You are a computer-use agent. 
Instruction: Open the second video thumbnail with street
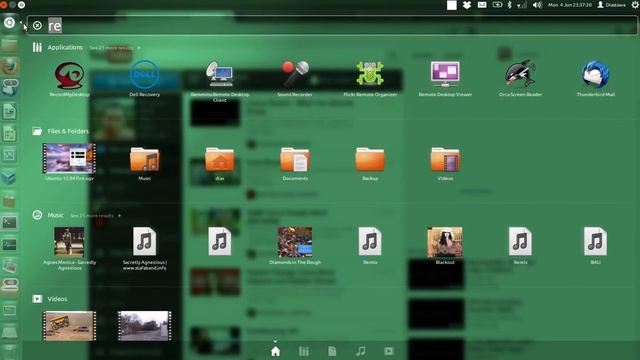[x=144, y=326]
